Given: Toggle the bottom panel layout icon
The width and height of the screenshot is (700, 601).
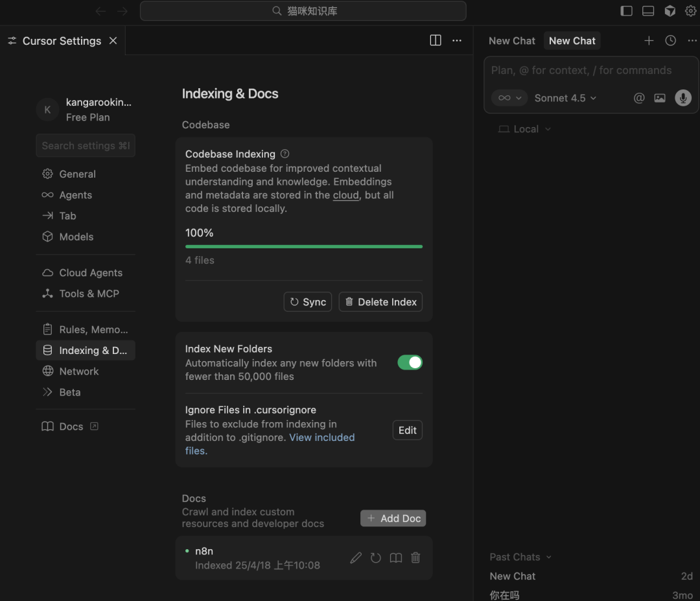Looking at the screenshot, I should [648, 11].
